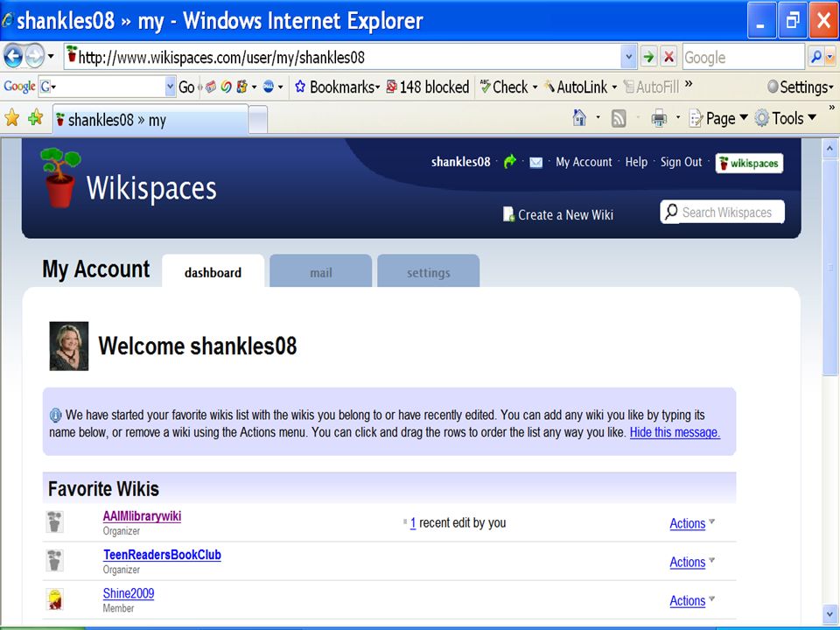This screenshot has height=630, width=840.
Task: Open the Print options dropdown arrow
Action: pyautogui.click(x=677, y=117)
